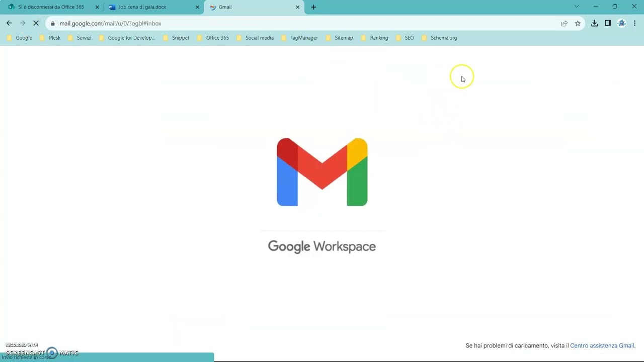The image size is (644, 362).
Task: Open the Ranking bookmark folder
Action: point(374,38)
